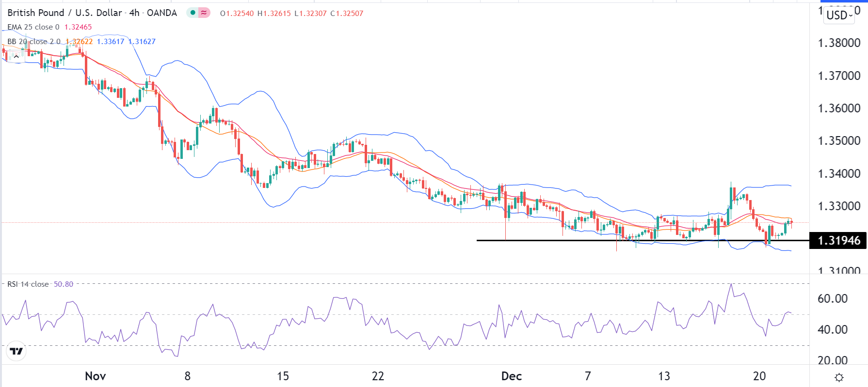Click the green market status dot
868x387 pixels.
(193, 13)
